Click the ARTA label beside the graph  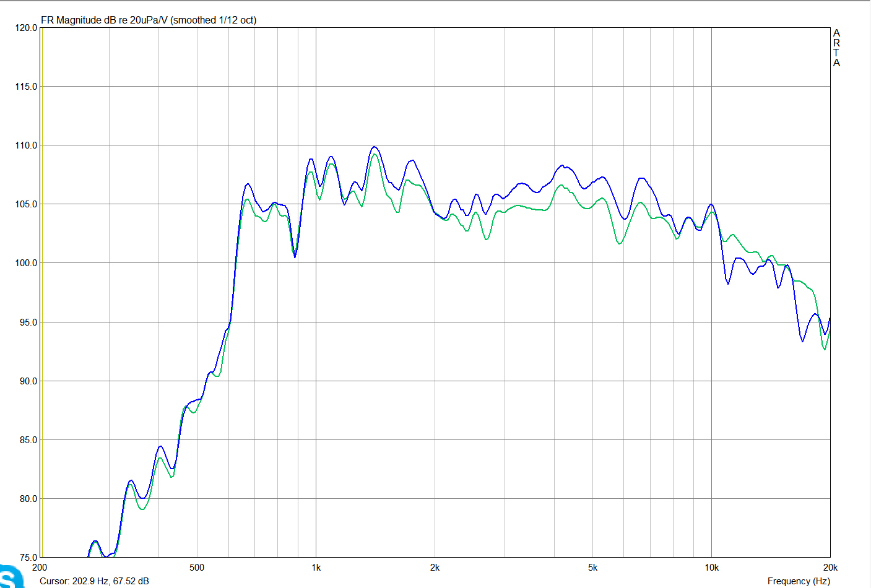tap(836, 48)
